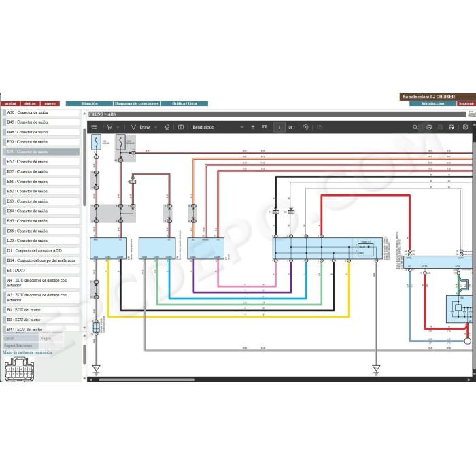Select E50 : Conector de unión

[x=42, y=141]
